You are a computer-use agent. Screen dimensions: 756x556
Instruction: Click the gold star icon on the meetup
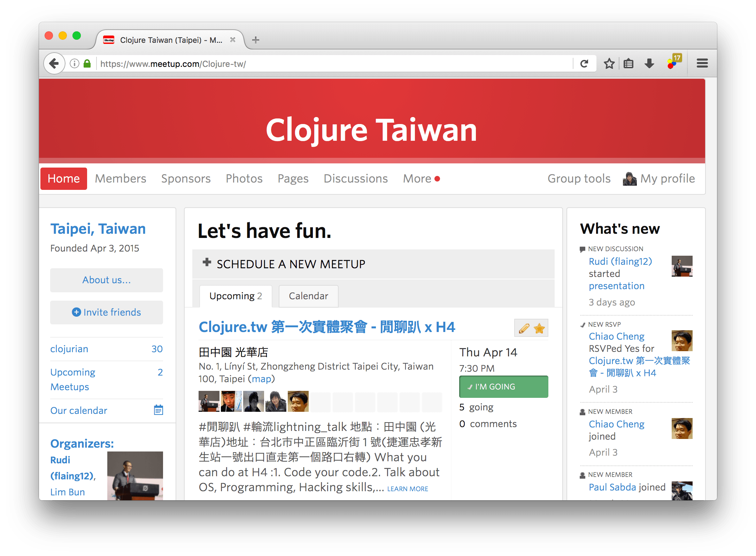click(539, 328)
